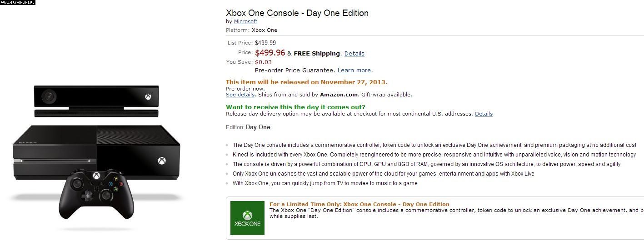
Task: Click the Microsoft brand link
Action: coord(245,21)
